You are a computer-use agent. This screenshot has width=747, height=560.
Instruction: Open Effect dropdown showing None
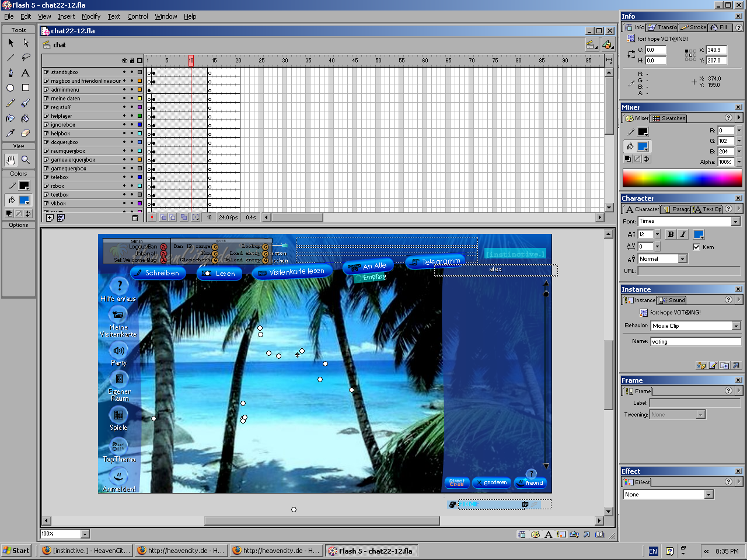(709, 495)
